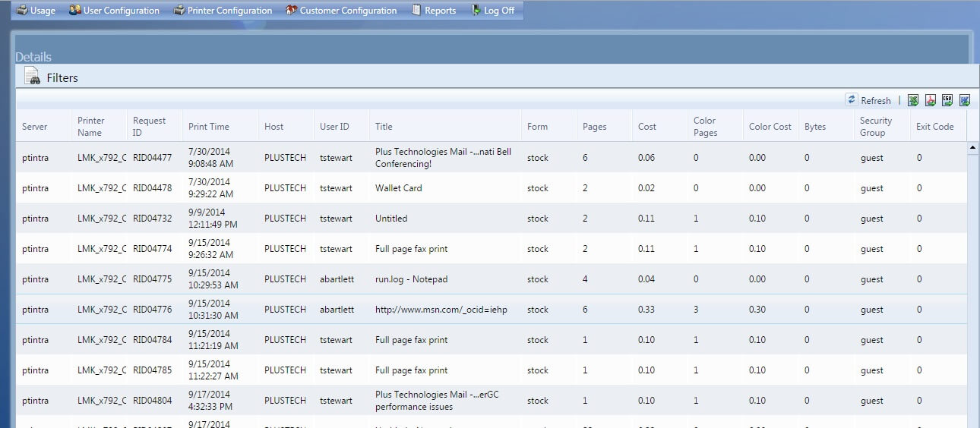Export the table as CSV
Viewport: 980px width, 428px height.
point(947,100)
